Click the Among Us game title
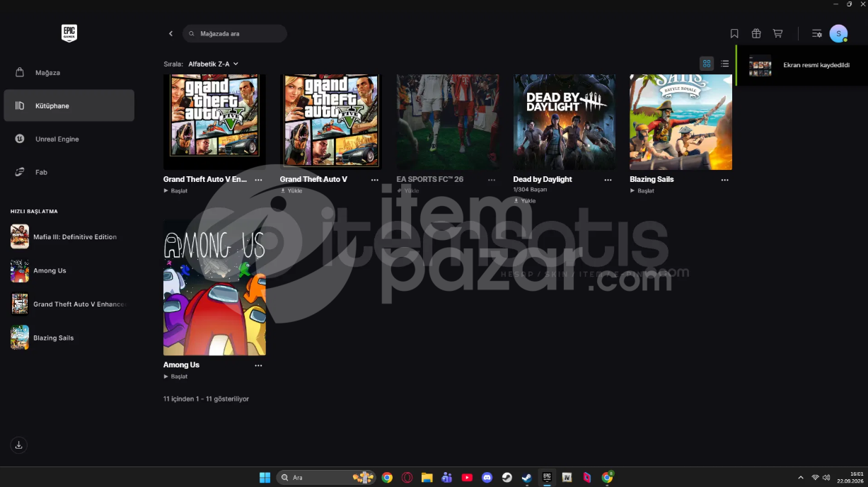Screen dimensions: 868x487 pyautogui.click(x=181, y=365)
